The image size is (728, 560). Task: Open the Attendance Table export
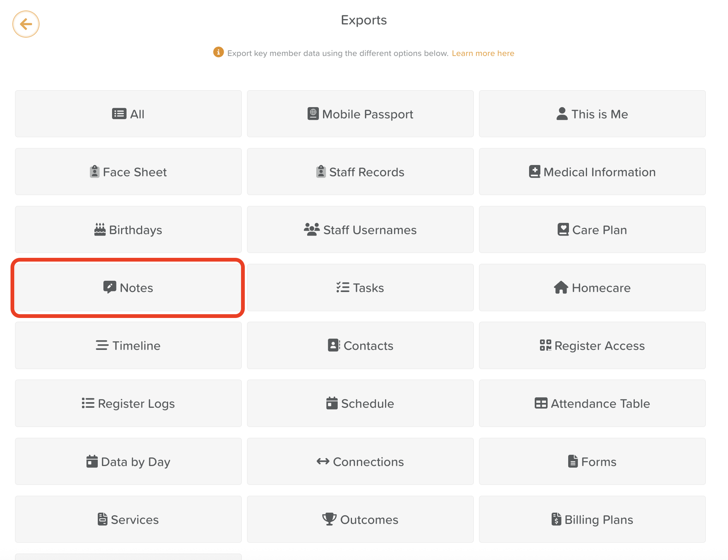(x=592, y=403)
